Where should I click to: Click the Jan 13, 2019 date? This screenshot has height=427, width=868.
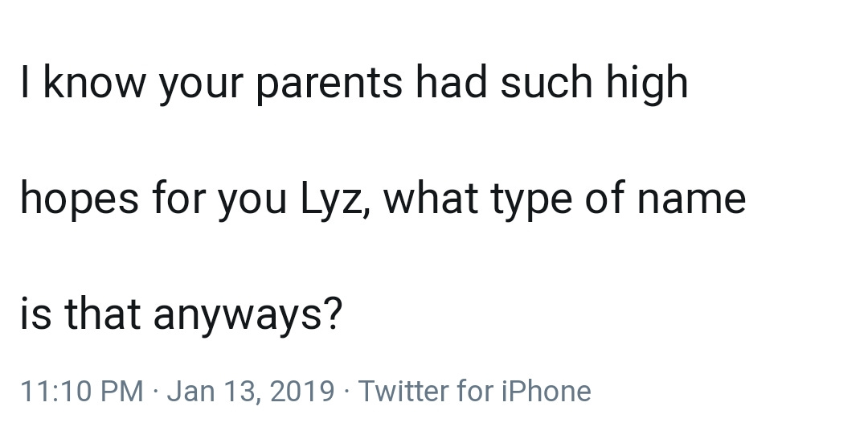250,391
